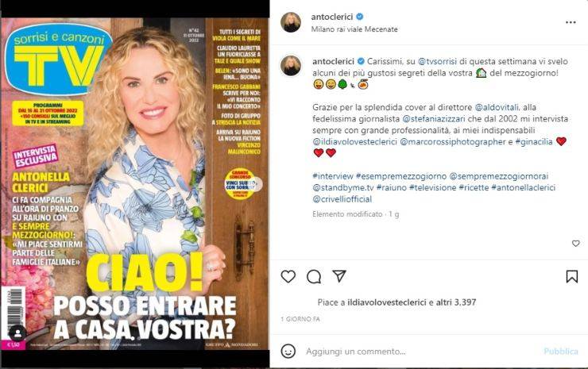Share post using paper plane icon
588x369 pixels.
click(x=339, y=276)
